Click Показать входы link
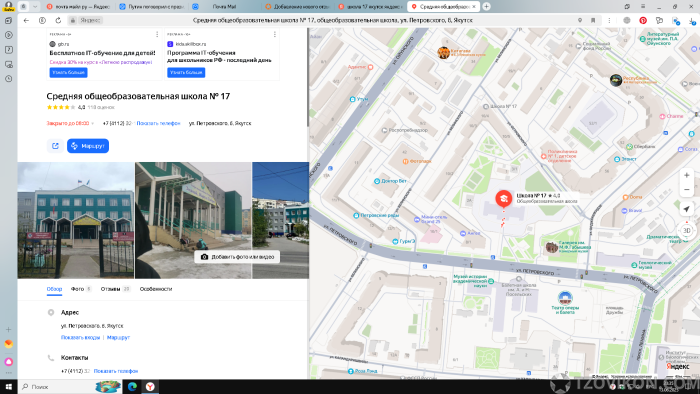 [x=80, y=337]
